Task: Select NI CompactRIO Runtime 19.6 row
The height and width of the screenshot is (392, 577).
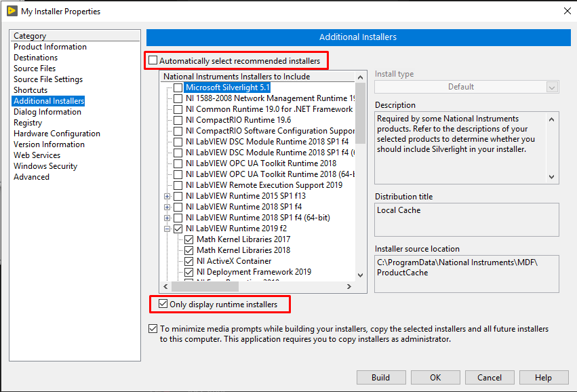Action: point(239,120)
